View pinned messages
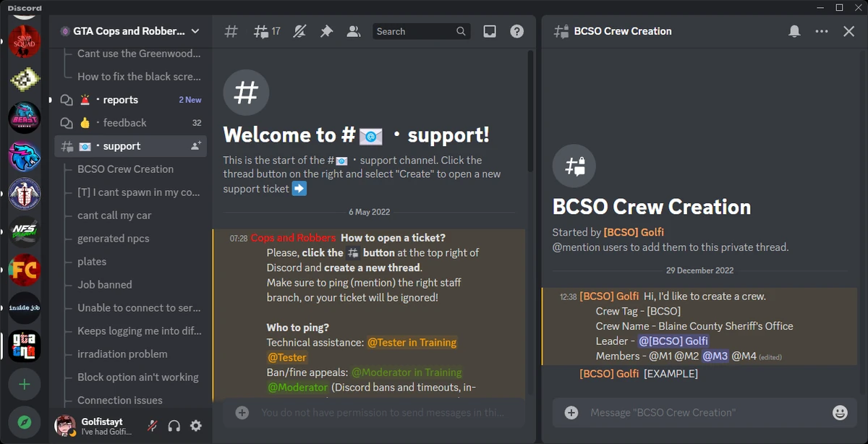Screen dimensions: 868x444 326,31
